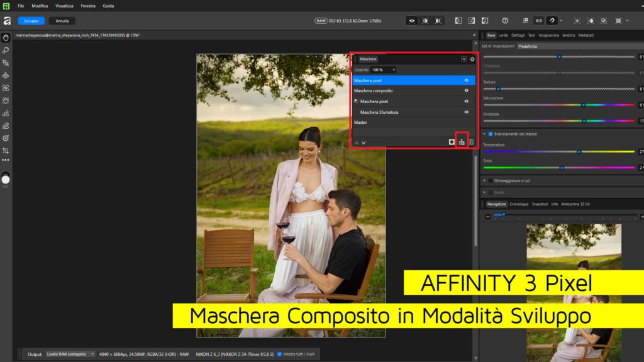
Task: Enable the Profili checkbox
Action: pos(491,192)
